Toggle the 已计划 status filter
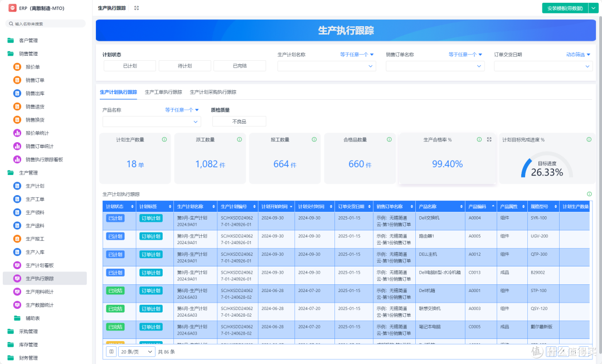This screenshot has width=602, height=364. point(130,66)
